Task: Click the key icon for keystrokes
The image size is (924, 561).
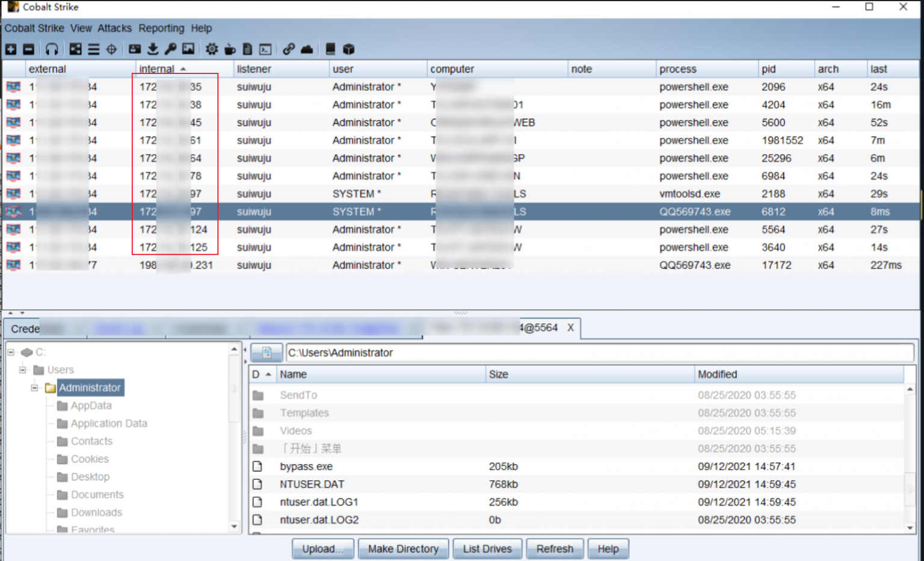Action: (x=170, y=49)
